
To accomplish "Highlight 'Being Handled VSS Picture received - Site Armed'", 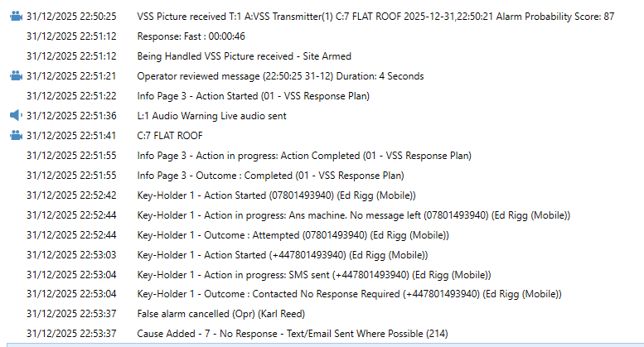I will tap(244, 55).
